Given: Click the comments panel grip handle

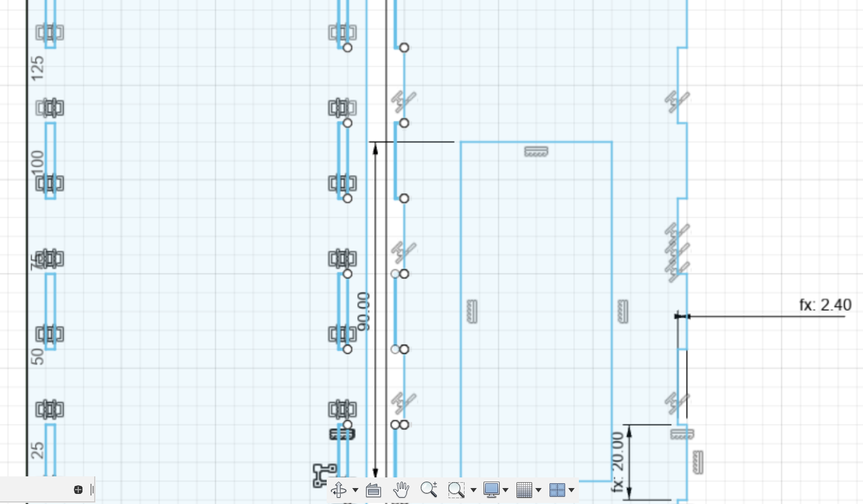Looking at the screenshot, I should point(92,490).
